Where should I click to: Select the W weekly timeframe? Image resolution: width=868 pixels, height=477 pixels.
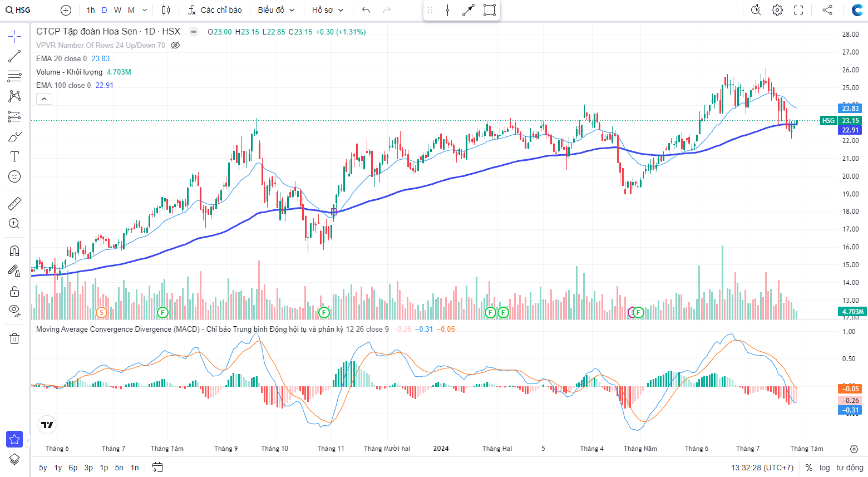117,10
